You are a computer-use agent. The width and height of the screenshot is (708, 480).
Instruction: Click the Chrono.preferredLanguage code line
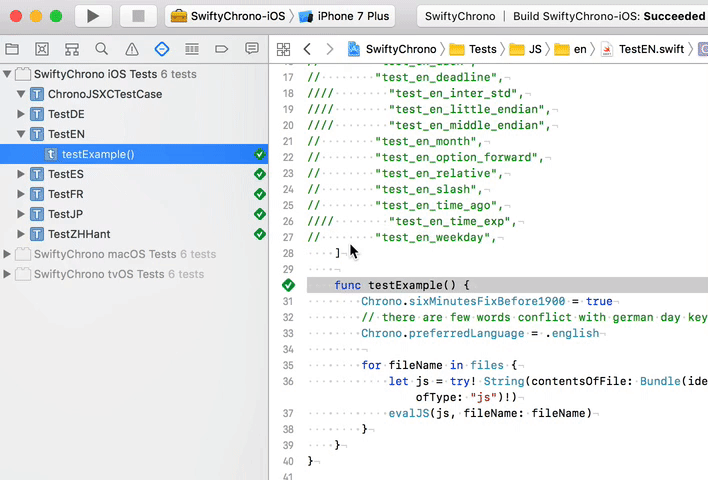click(480, 333)
